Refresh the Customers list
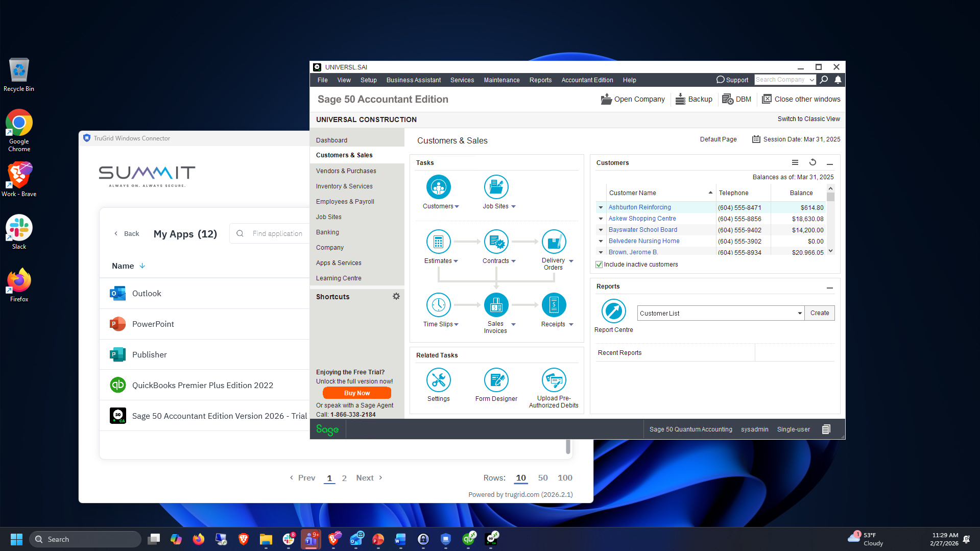 [812, 162]
